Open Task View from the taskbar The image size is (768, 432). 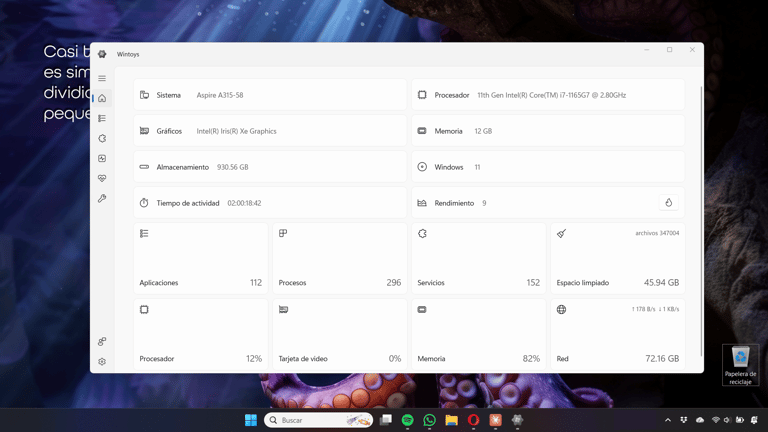click(x=386, y=420)
